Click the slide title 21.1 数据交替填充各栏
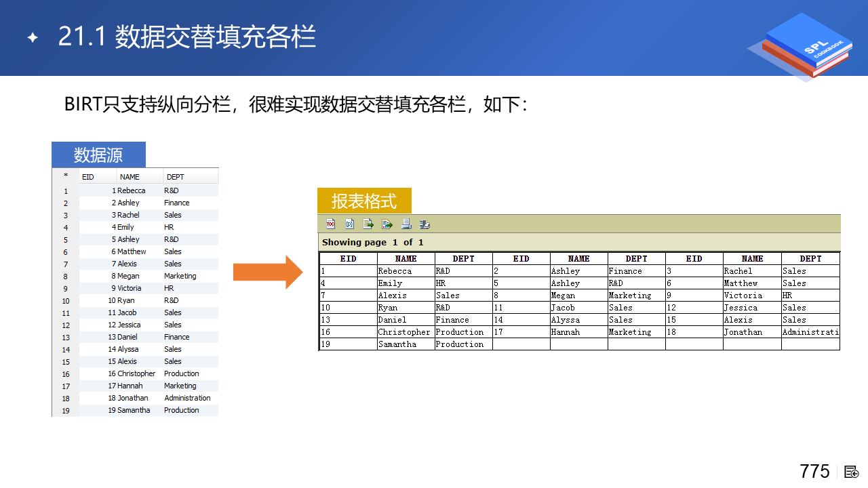 pos(187,37)
